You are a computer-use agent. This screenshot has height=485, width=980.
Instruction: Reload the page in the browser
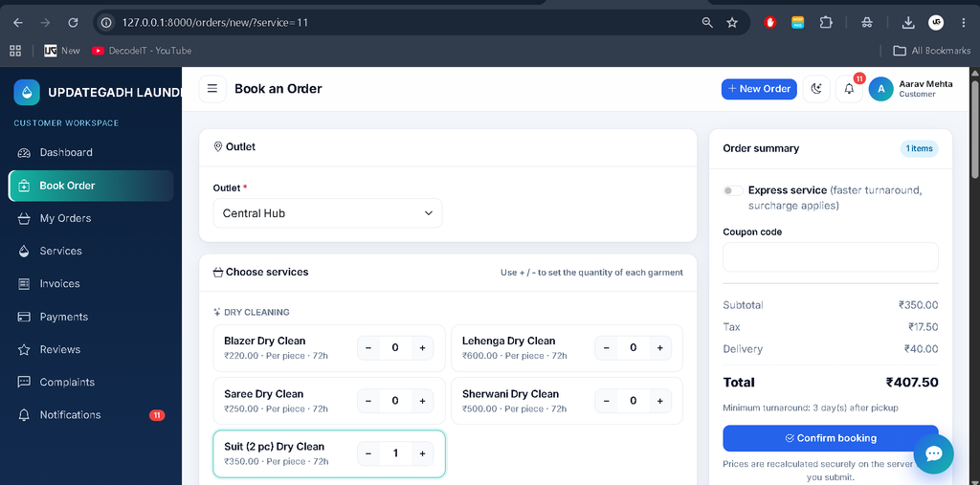click(x=73, y=23)
